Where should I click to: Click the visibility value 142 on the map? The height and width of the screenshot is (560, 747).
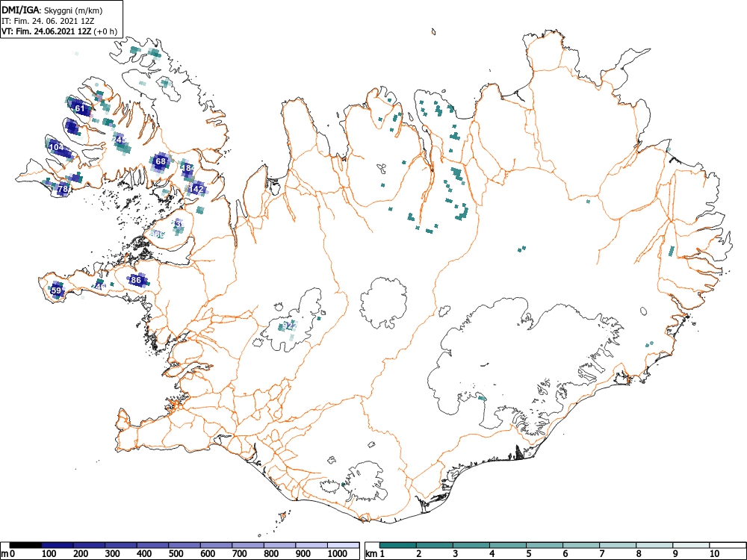(x=196, y=189)
